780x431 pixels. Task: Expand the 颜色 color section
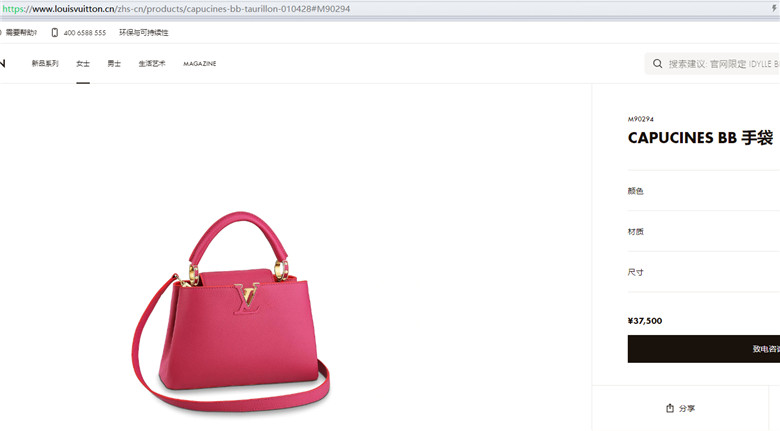pyautogui.click(x=703, y=191)
